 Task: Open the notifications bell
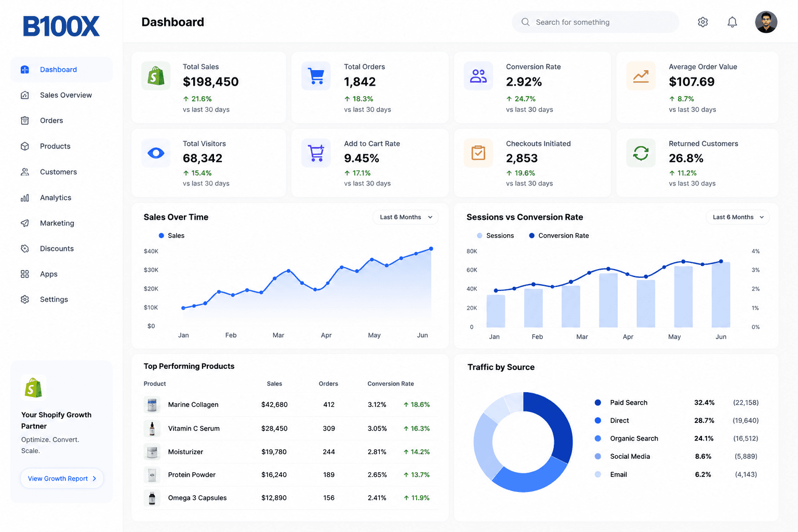point(732,22)
